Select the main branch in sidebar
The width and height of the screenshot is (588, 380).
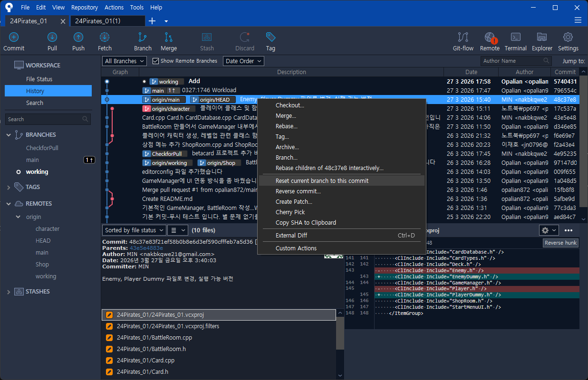pos(33,160)
